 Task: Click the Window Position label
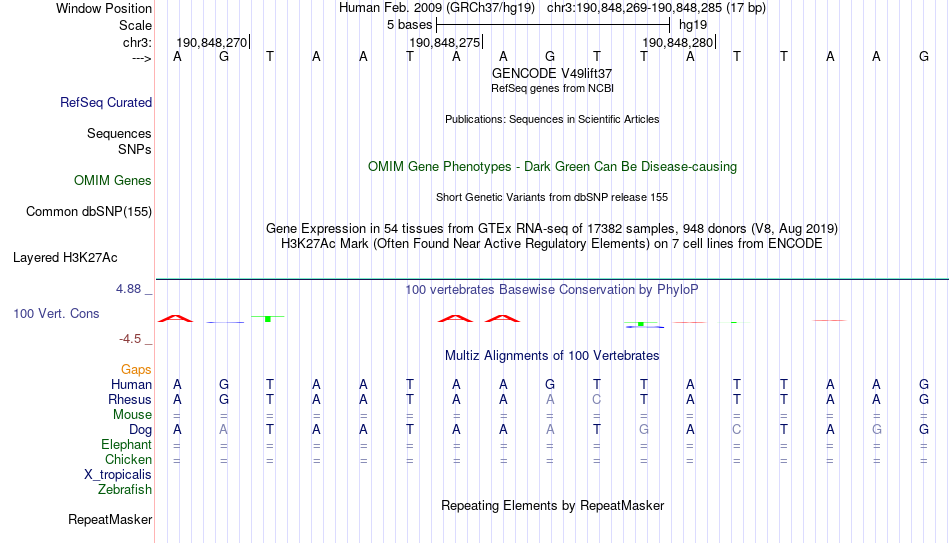pyautogui.click(x=104, y=8)
